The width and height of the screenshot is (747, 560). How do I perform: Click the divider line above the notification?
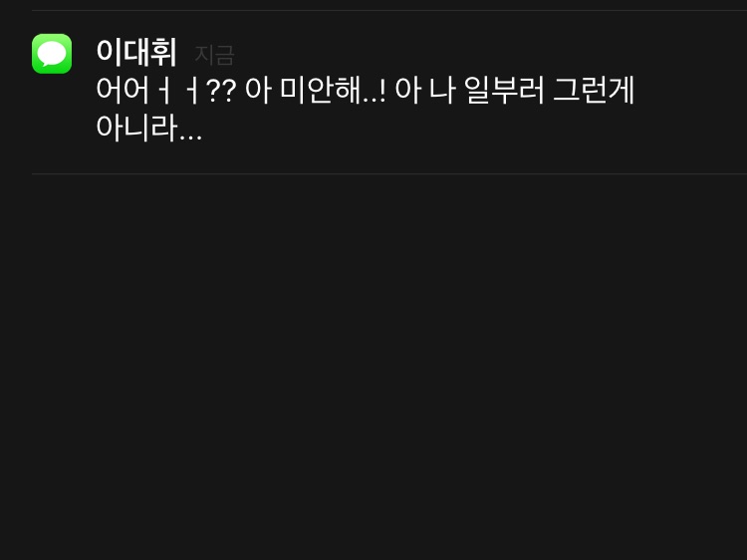click(x=389, y=11)
